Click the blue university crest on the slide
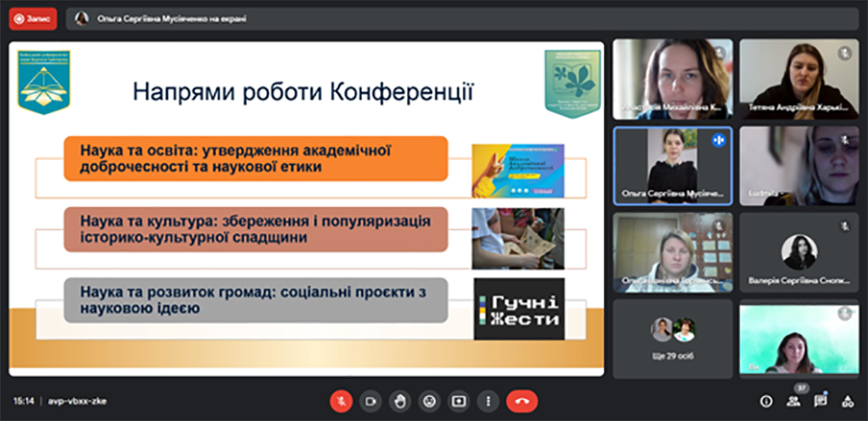This screenshot has height=421, width=868. pos(43,82)
